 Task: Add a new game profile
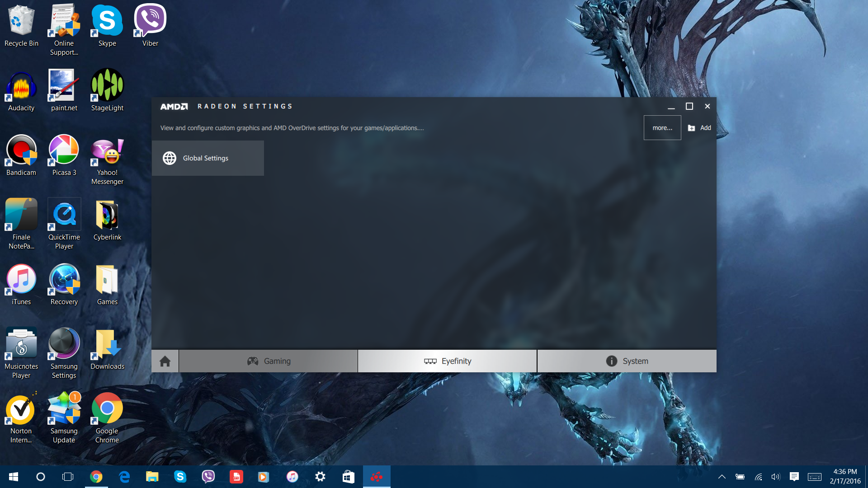[699, 128]
